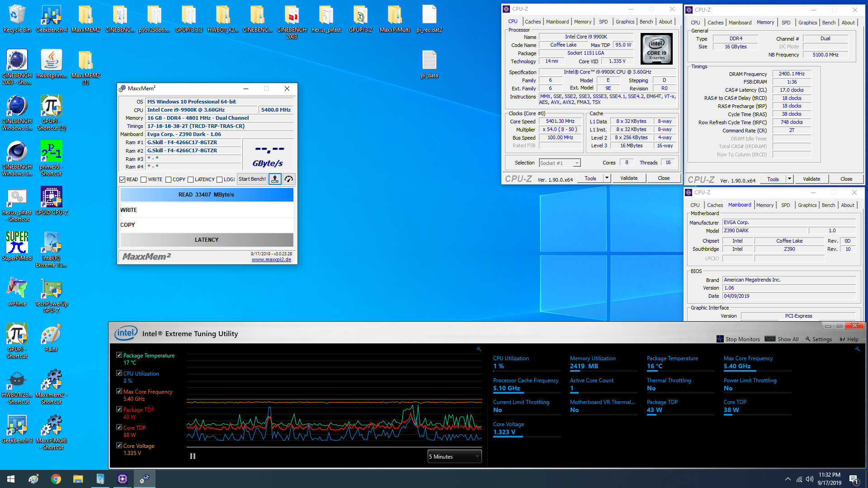This screenshot has width=868, height=488.
Task: Open the notification center icon
Action: pyautogui.click(x=854, y=479)
